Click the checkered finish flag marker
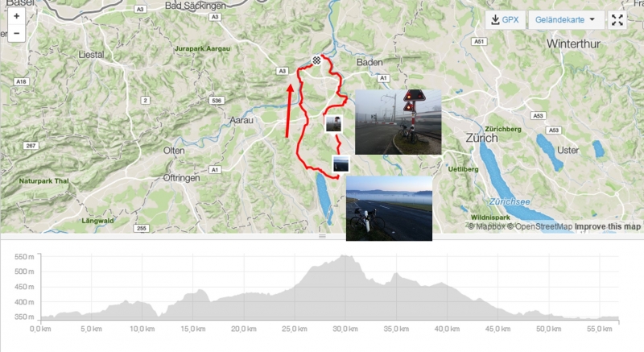 coord(316,60)
